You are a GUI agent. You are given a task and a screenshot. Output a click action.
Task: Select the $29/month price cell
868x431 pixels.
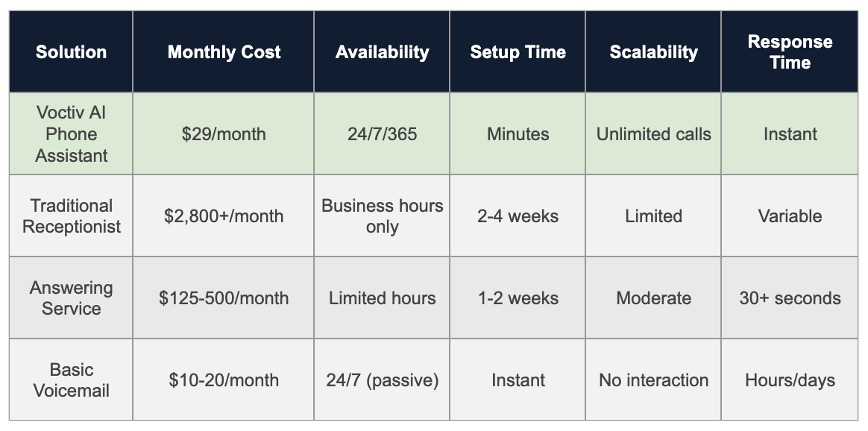click(224, 134)
